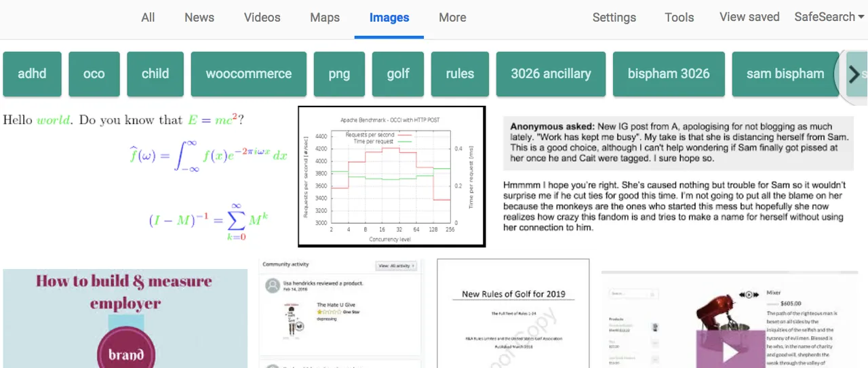Open the News tab

(199, 18)
